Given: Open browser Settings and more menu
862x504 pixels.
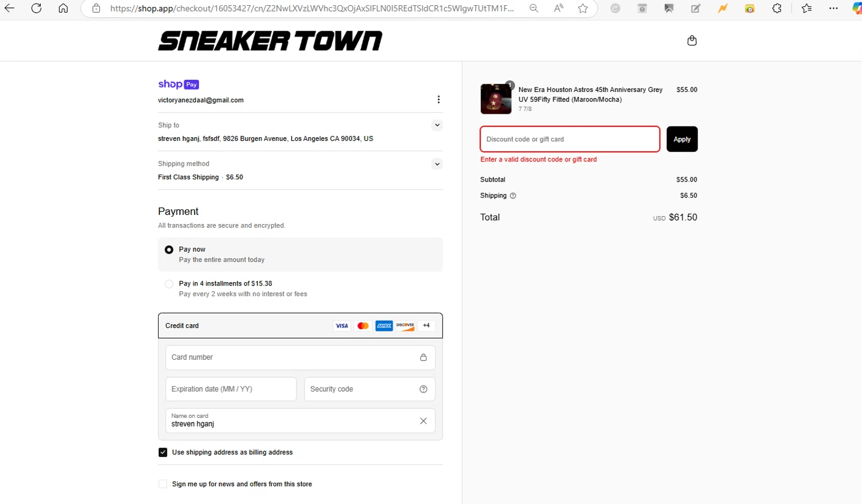Looking at the screenshot, I should pyautogui.click(x=834, y=8).
